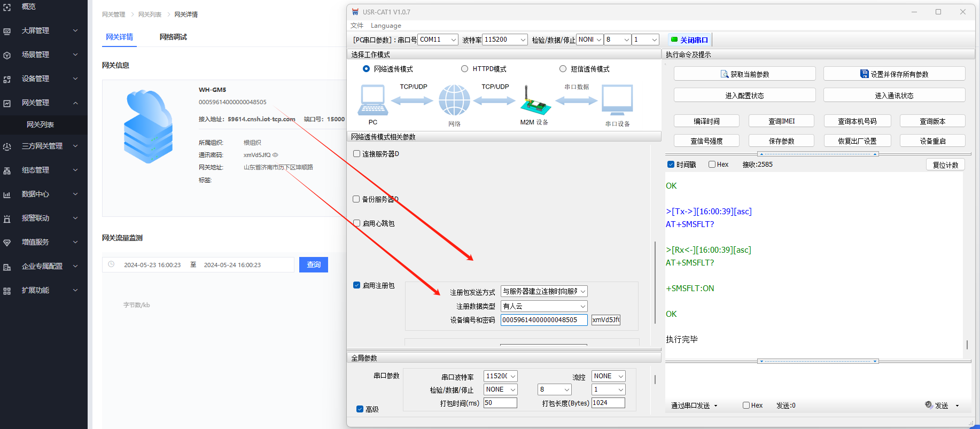Enable the 启用心跳包 checkbox

356,223
